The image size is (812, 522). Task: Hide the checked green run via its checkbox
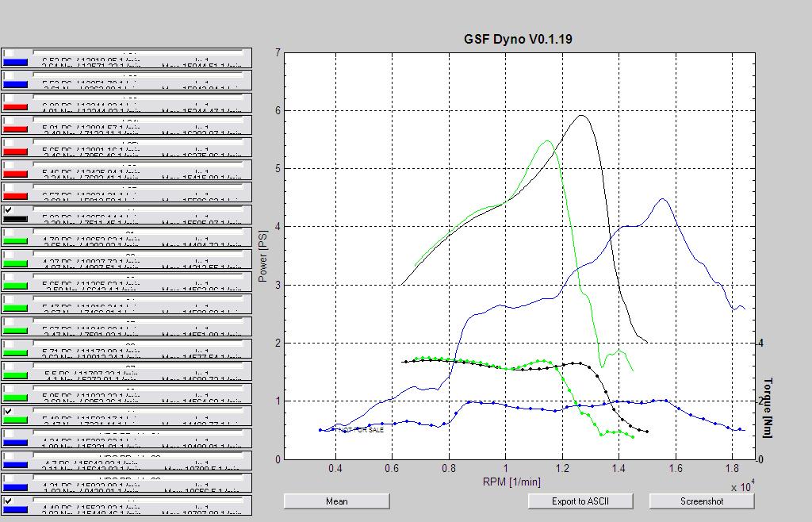(8, 412)
